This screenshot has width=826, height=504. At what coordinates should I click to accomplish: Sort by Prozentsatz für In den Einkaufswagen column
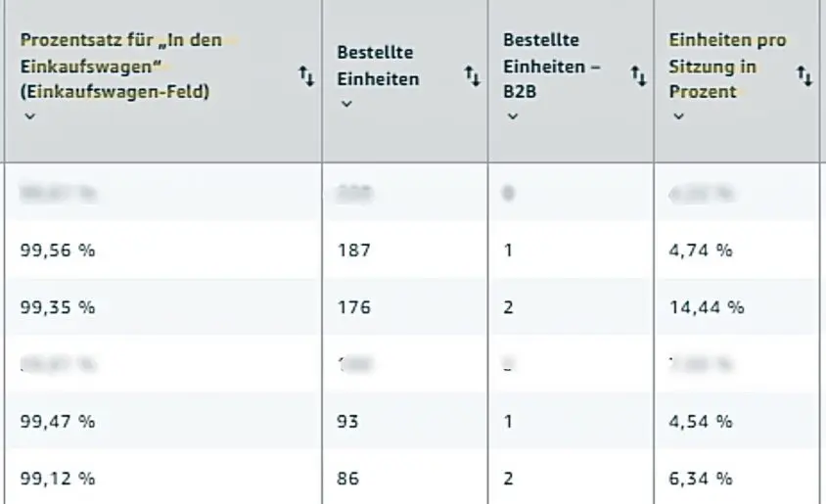306,75
